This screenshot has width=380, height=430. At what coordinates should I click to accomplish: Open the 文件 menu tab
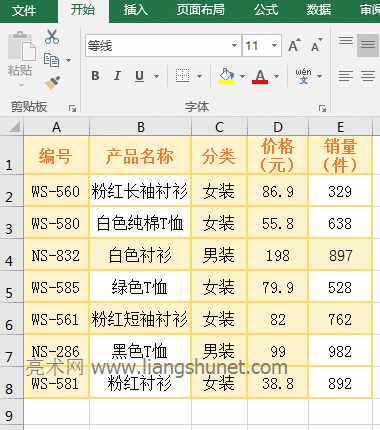[x=24, y=11]
